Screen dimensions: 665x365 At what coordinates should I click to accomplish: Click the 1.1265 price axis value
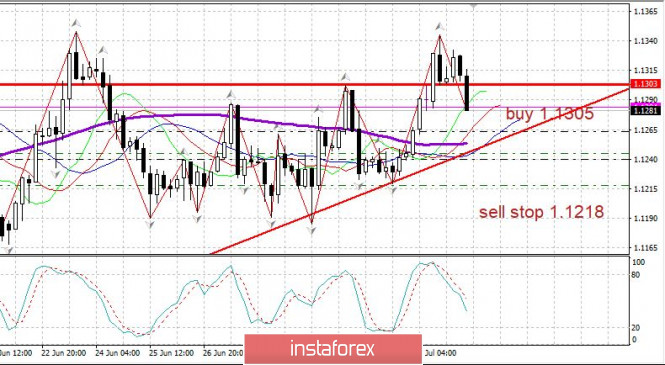pos(646,130)
